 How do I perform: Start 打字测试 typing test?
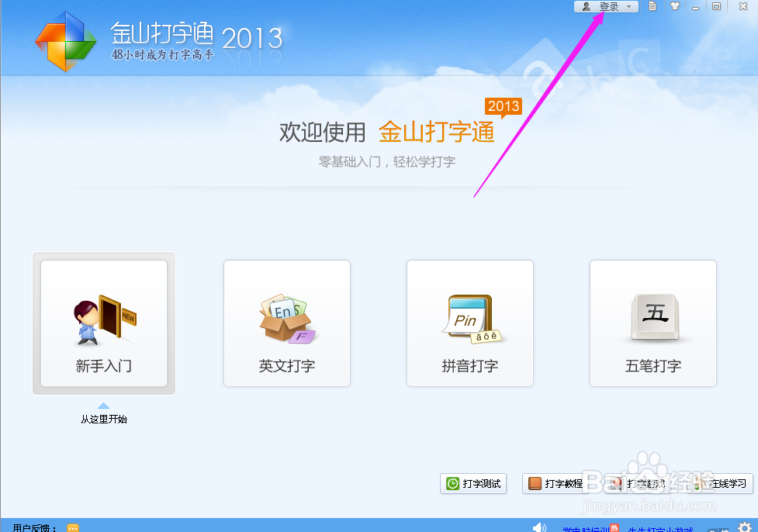pos(473,483)
